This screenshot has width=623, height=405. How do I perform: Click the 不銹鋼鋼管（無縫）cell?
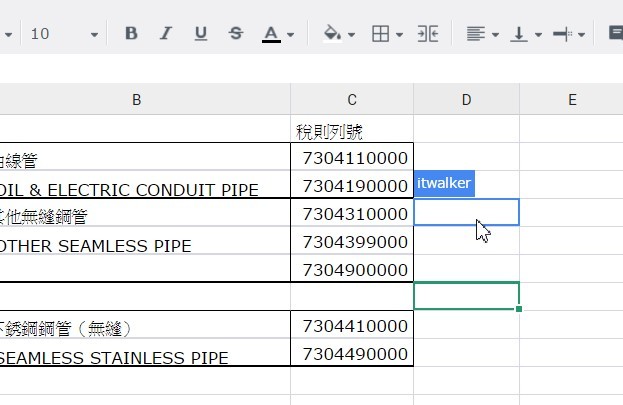point(145,325)
